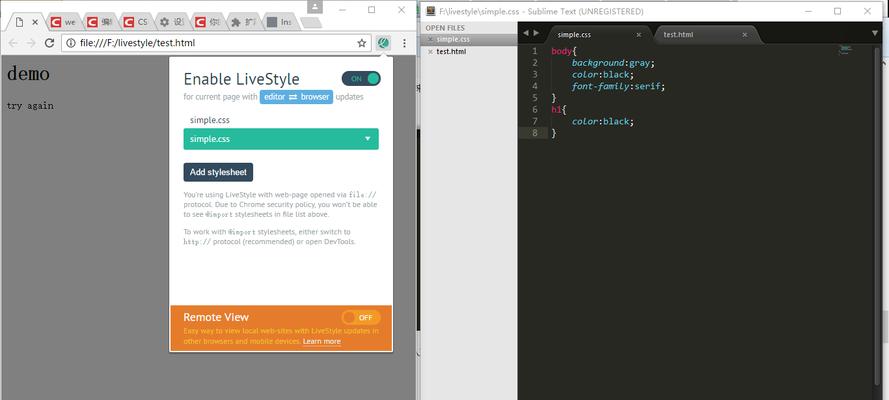Open Sublime tab list dropdown arrow

coord(875,33)
